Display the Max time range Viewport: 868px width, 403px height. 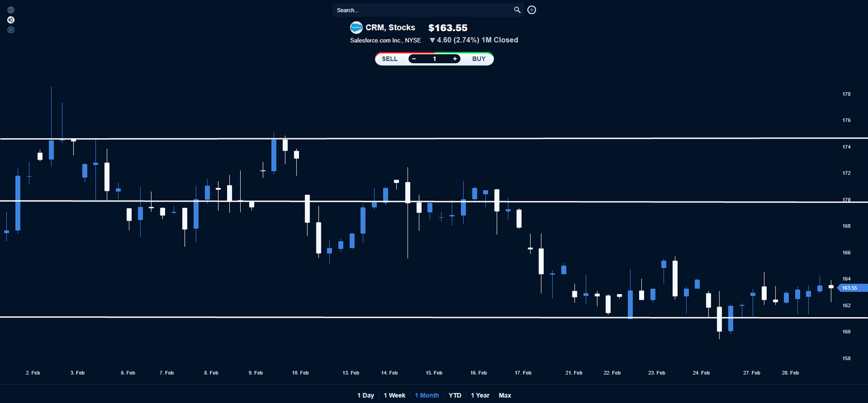(505, 395)
